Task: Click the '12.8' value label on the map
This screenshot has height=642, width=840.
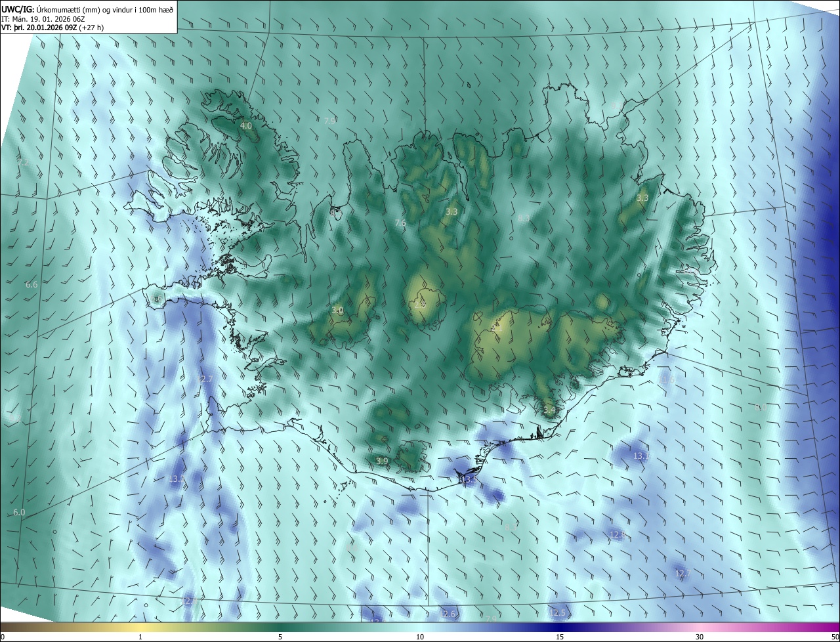Action: (618, 535)
